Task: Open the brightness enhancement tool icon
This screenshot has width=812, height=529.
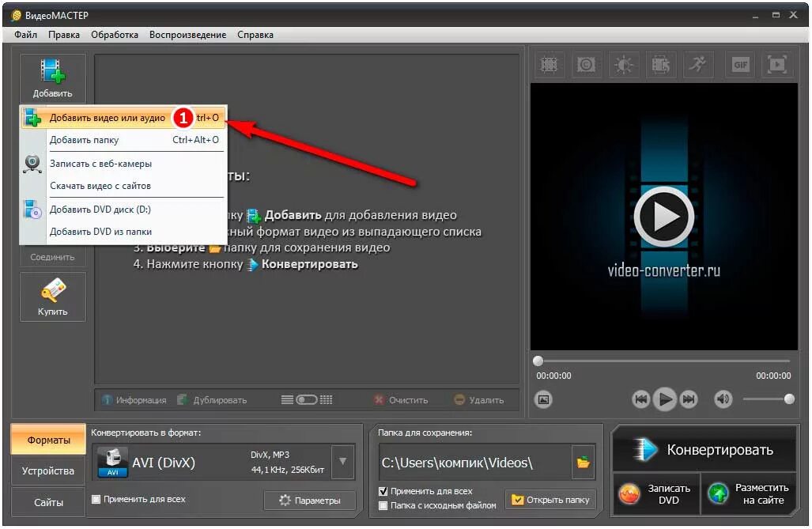Action: tap(624, 65)
